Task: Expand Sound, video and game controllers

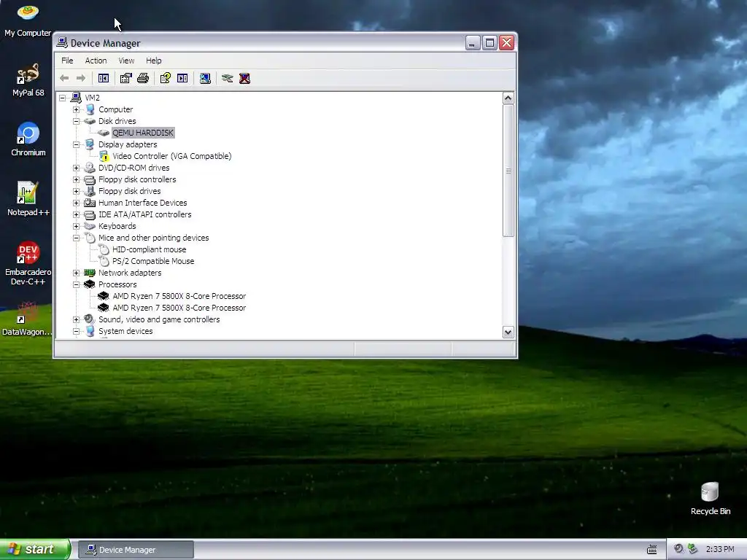Action: tap(76, 319)
